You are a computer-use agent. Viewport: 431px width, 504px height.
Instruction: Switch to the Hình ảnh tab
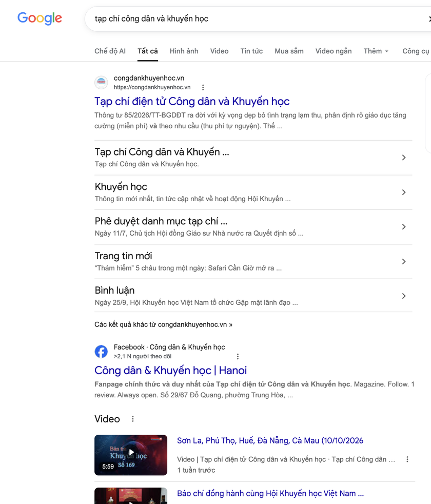(x=184, y=51)
